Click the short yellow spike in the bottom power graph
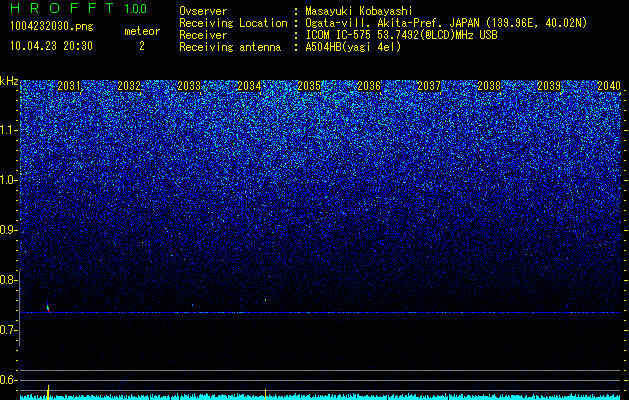The height and width of the screenshot is (400, 629). click(265, 394)
